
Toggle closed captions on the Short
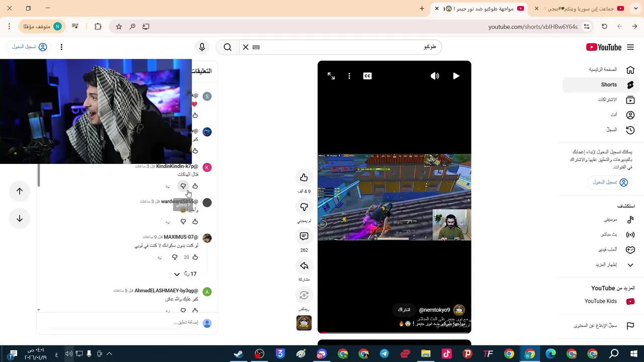(x=367, y=76)
